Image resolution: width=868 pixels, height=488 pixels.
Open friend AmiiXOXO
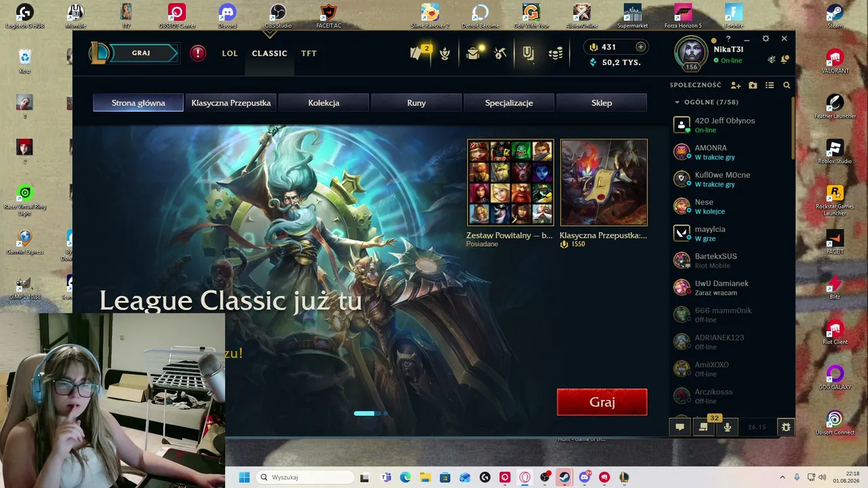[731, 369]
